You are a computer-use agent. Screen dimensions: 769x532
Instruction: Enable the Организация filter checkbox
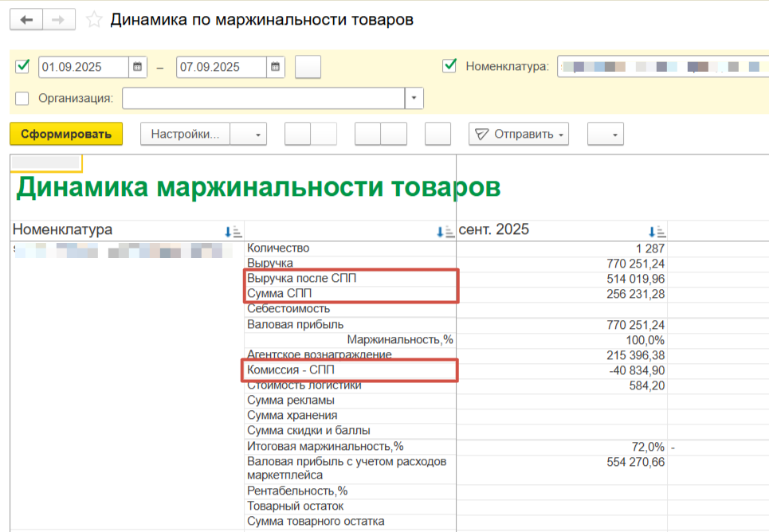coord(22,98)
